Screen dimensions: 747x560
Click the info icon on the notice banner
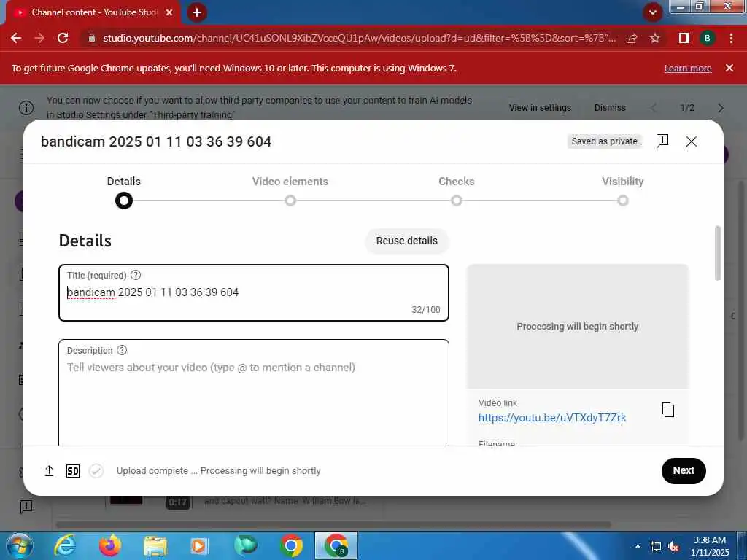coord(26,108)
